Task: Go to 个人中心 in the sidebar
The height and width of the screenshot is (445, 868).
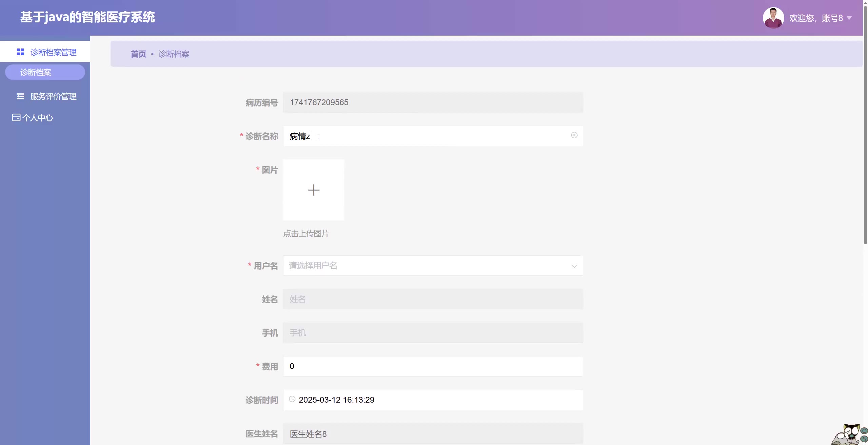Action: tap(38, 118)
